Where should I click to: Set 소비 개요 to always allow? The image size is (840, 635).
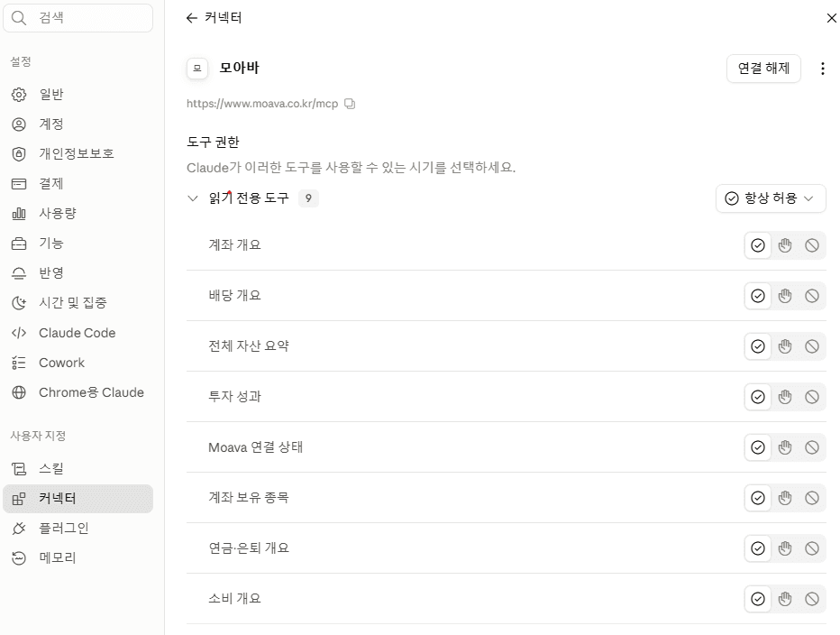(x=757, y=599)
